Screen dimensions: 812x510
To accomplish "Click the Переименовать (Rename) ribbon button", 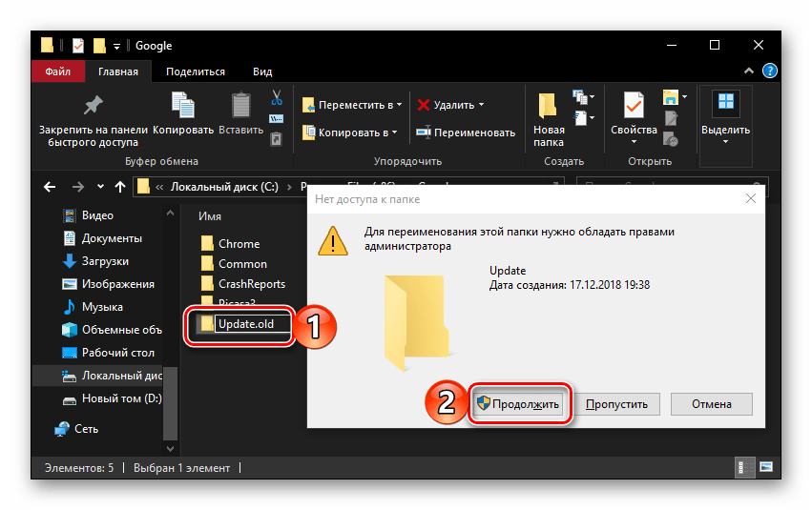I will coord(466,133).
